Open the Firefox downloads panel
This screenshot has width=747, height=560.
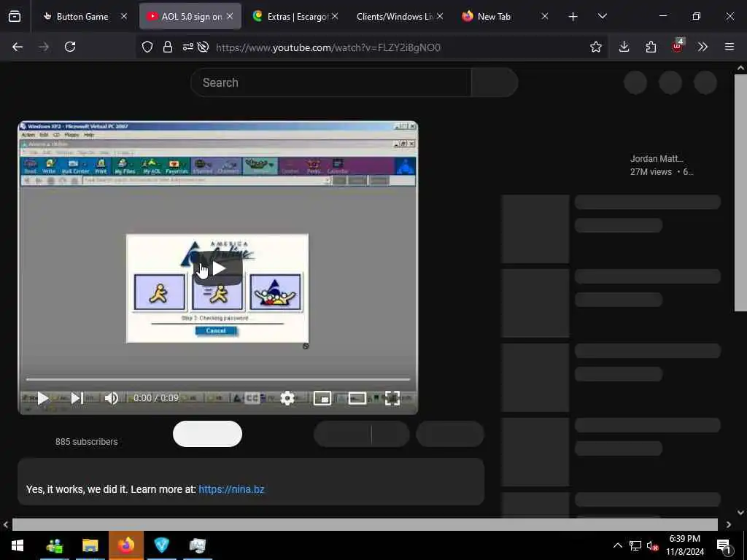pyautogui.click(x=624, y=47)
